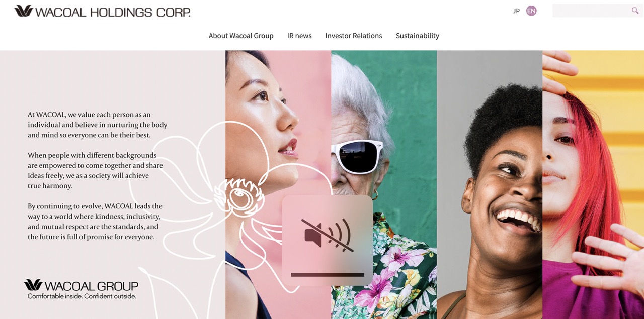Viewport: 644px width, 319px height.
Task: Switch the site language to JP
Action: (516, 11)
